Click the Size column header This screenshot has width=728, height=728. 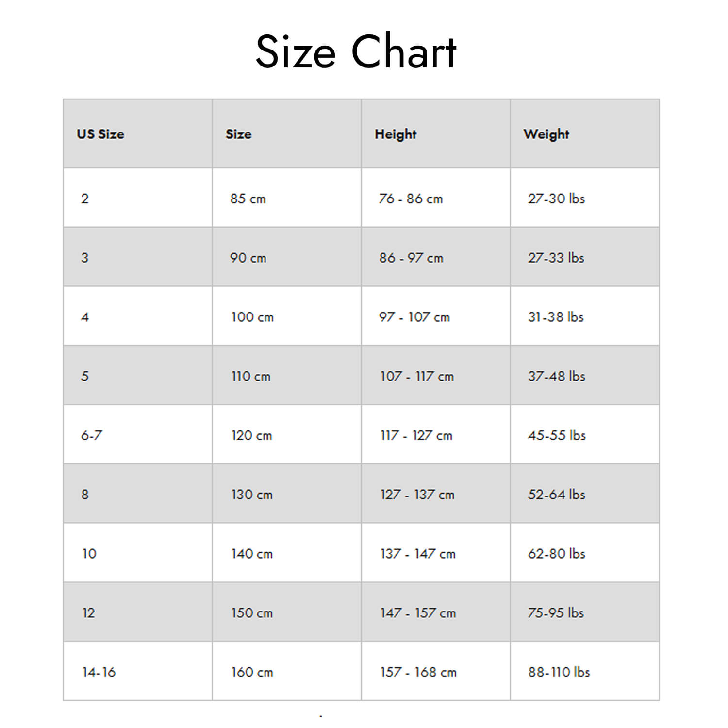tap(287, 134)
